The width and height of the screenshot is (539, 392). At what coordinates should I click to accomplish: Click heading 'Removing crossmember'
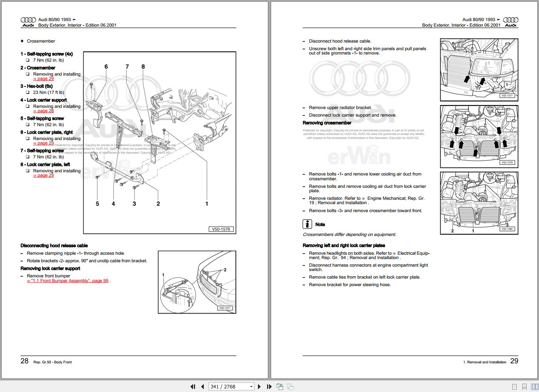327,123
